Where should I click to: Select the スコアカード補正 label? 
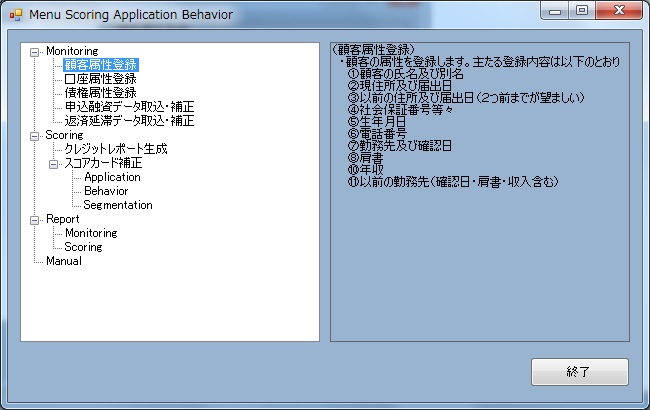point(103,163)
